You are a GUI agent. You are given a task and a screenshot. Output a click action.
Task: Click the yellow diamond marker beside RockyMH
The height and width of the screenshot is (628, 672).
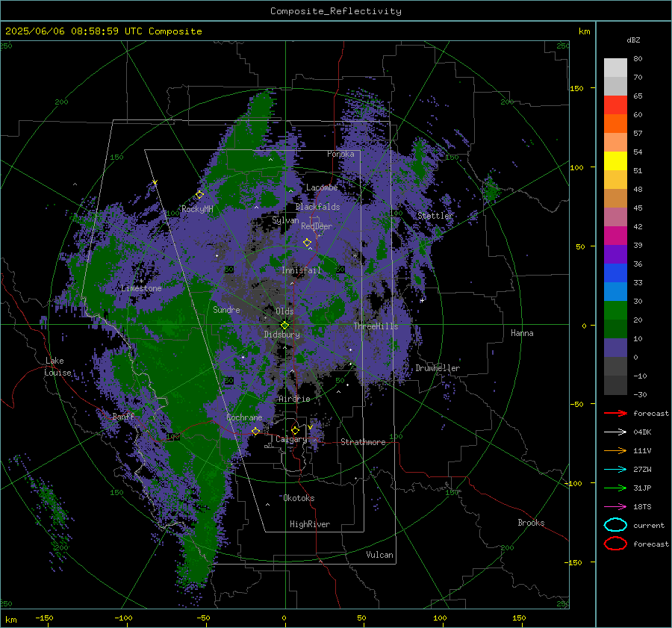tap(199, 195)
